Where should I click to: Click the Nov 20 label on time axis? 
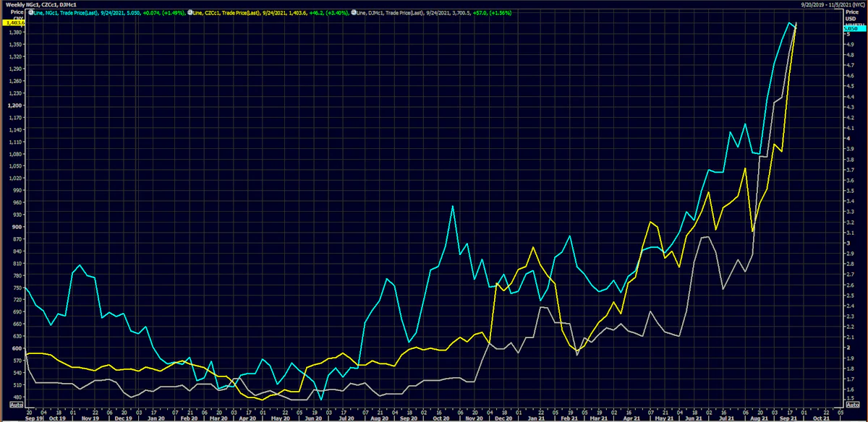(474, 418)
